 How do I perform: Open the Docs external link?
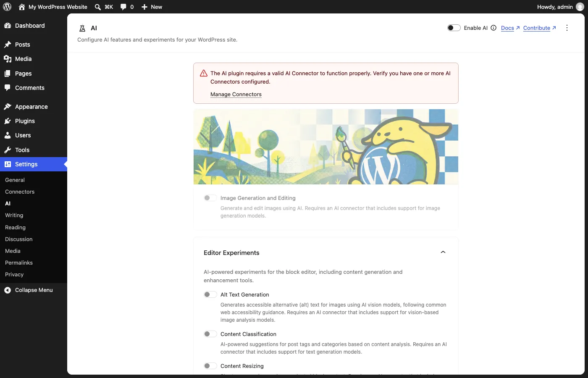coord(510,28)
